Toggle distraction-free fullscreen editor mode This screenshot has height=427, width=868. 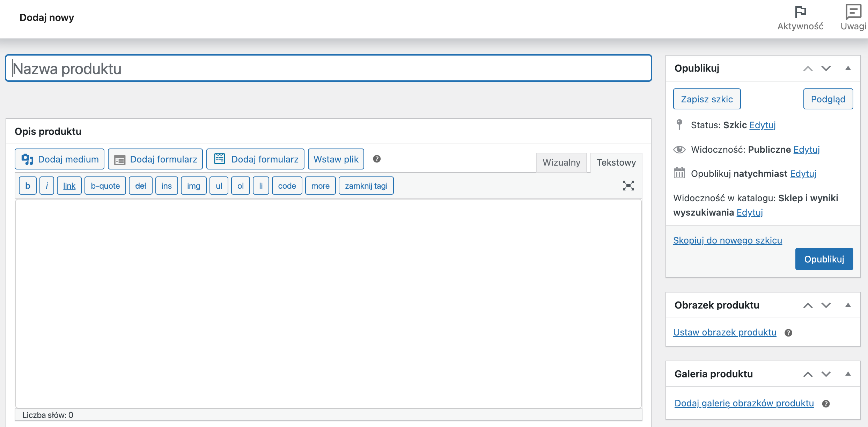coord(628,186)
